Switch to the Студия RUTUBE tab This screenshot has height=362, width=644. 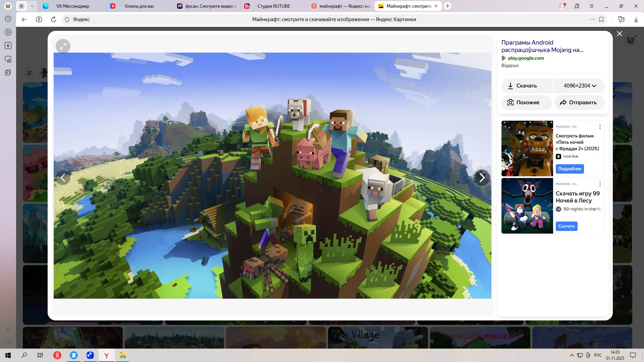point(273,6)
